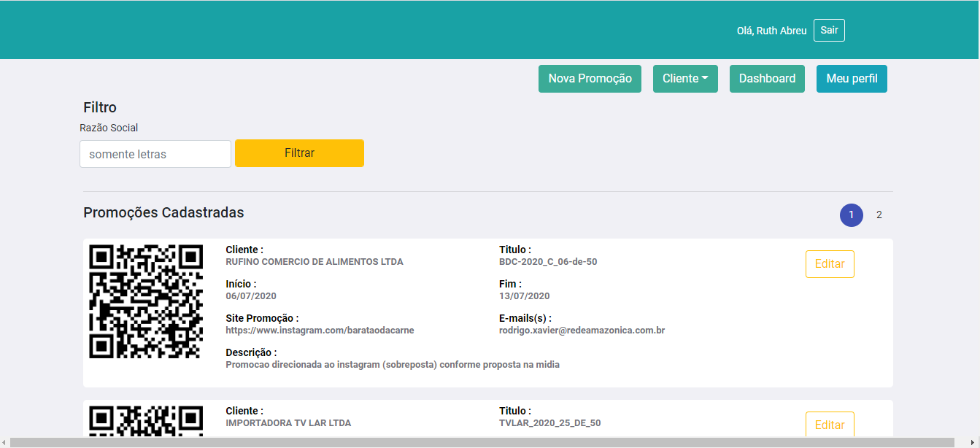
Task: Select title BDC-2020_C_06-de-50
Action: tap(548, 262)
